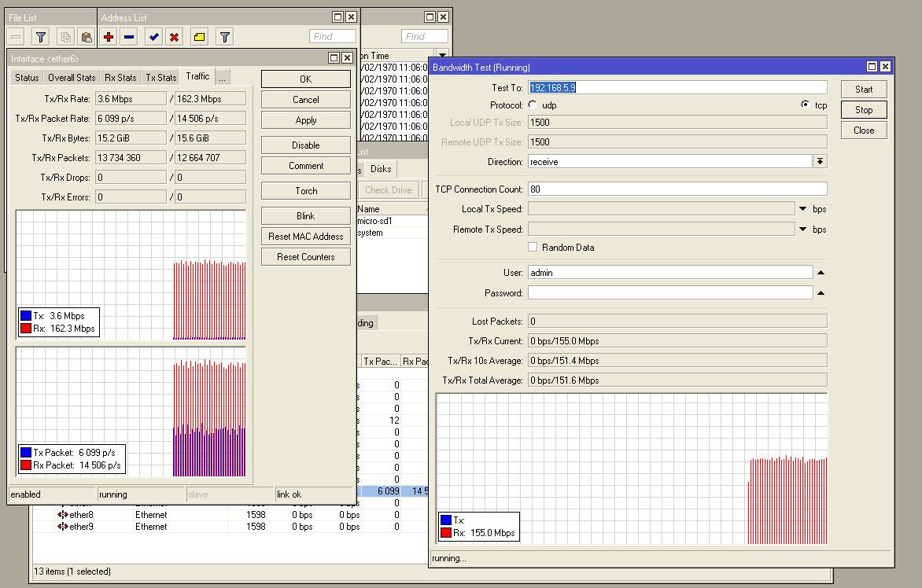
Task: Select the udp protocol radio button
Action: click(533, 105)
